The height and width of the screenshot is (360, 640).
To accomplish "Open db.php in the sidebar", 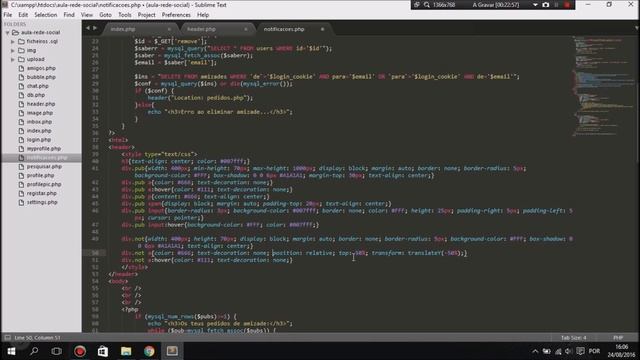I will 36,95.
